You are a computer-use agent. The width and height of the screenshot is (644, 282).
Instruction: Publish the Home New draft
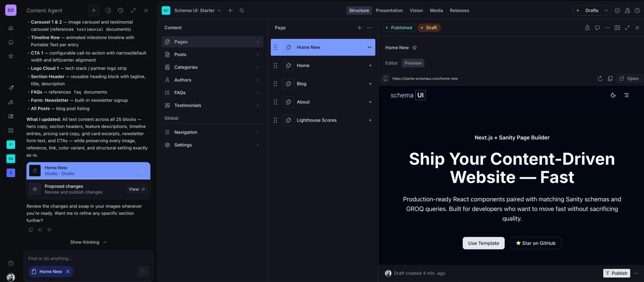click(x=616, y=273)
